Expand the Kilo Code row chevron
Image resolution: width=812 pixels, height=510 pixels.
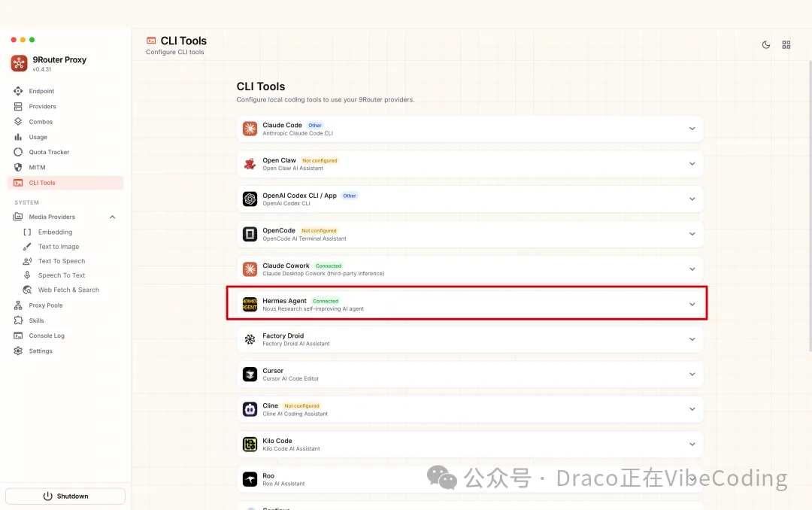[x=692, y=444]
